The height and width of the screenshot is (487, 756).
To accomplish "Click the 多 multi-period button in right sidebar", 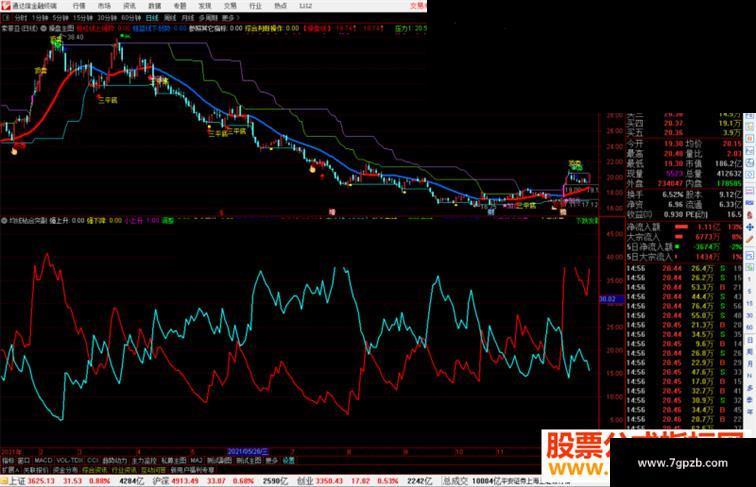I will point(750,388).
